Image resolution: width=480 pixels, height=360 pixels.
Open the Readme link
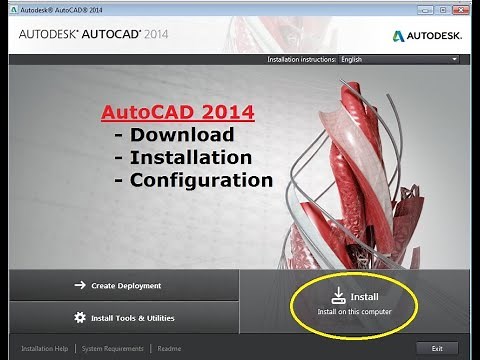[169, 349]
